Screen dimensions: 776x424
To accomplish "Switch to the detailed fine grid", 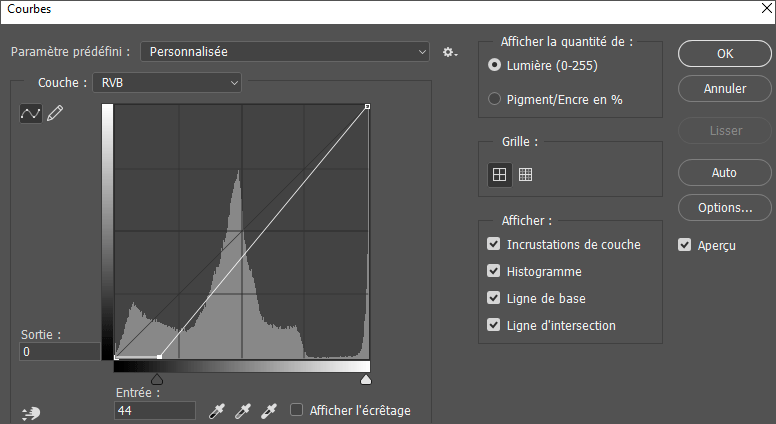I will tap(525, 174).
